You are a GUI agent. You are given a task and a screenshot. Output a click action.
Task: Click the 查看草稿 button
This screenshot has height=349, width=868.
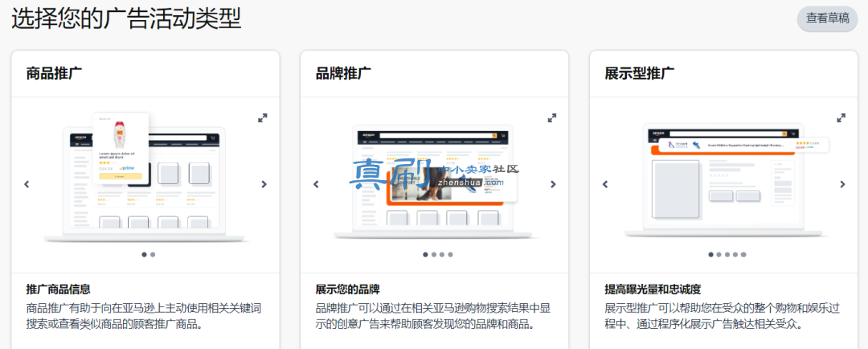tap(827, 18)
